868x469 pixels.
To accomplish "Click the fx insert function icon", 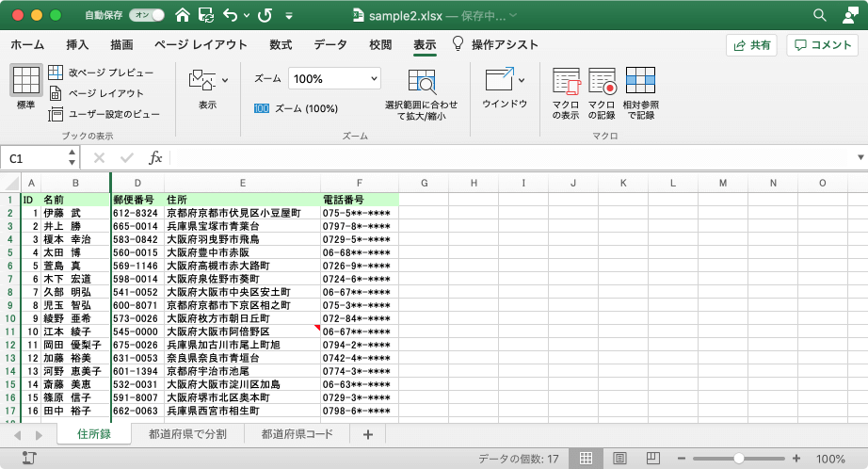I will 155,158.
